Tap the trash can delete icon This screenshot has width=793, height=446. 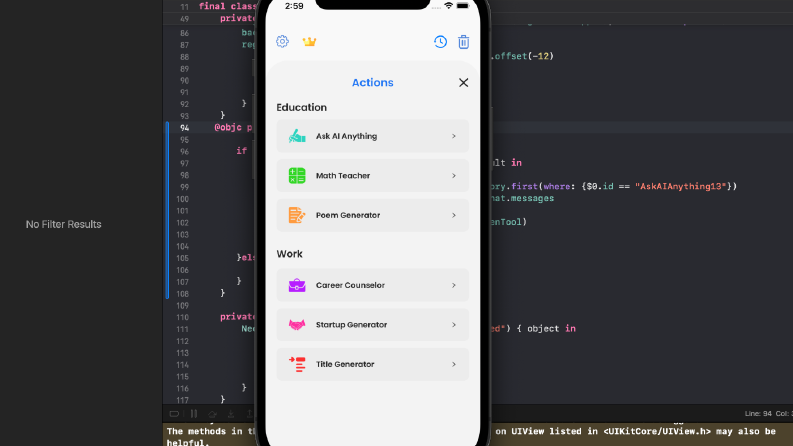coord(463,41)
